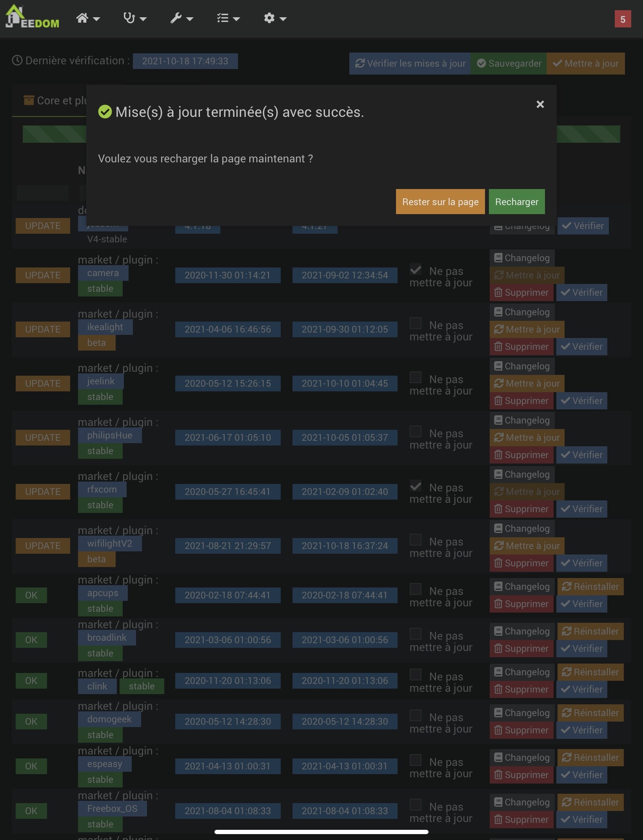Click Vérifier for camera plugin
The height and width of the screenshot is (840, 643).
(582, 293)
